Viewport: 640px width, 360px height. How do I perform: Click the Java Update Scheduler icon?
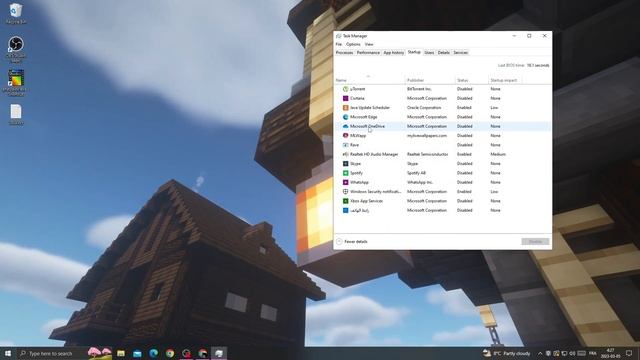tap(345, 108)
